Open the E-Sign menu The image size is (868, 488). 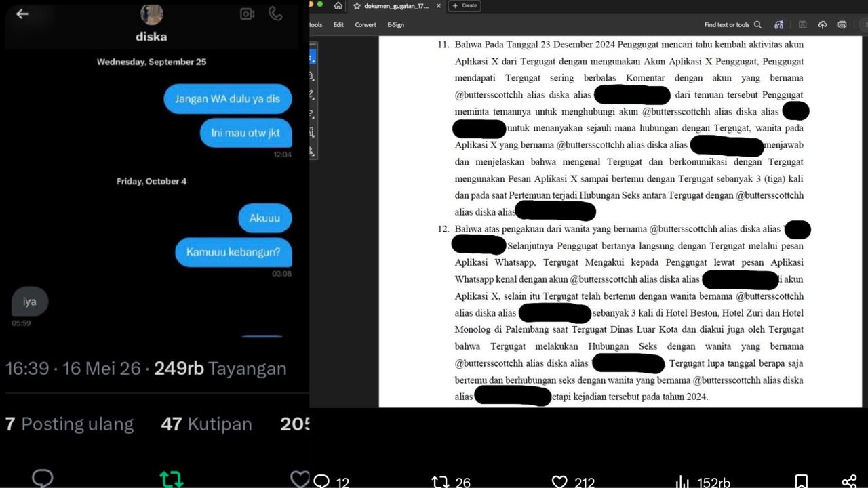(x=396, y=24)
